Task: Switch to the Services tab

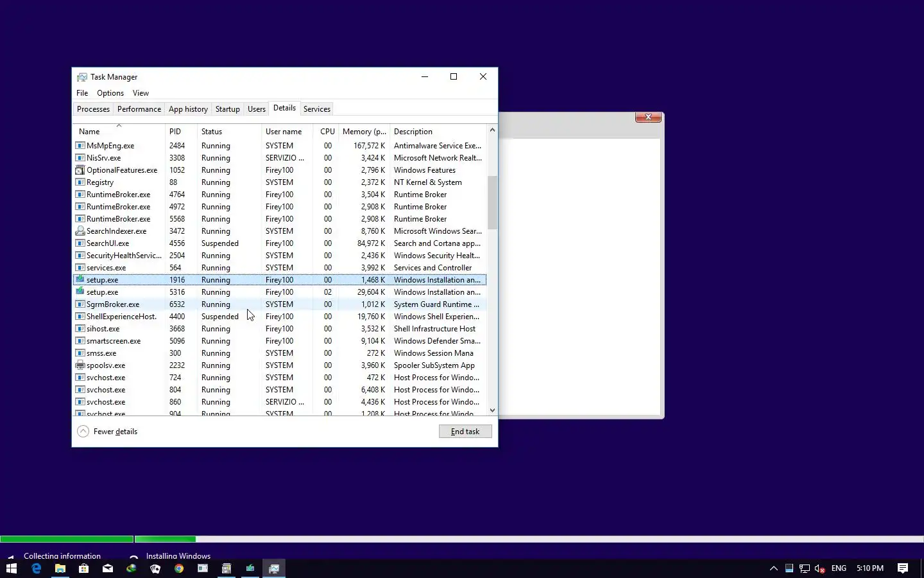Action: pyautogui.click(x=317, y=109)
